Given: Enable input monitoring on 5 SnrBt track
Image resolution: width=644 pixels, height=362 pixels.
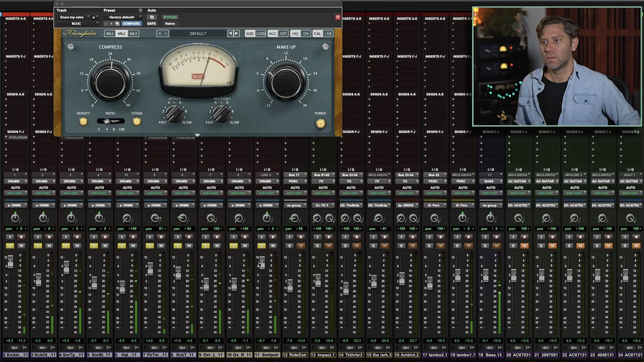Looking at the screenshot, I should [x=94, y=237].
